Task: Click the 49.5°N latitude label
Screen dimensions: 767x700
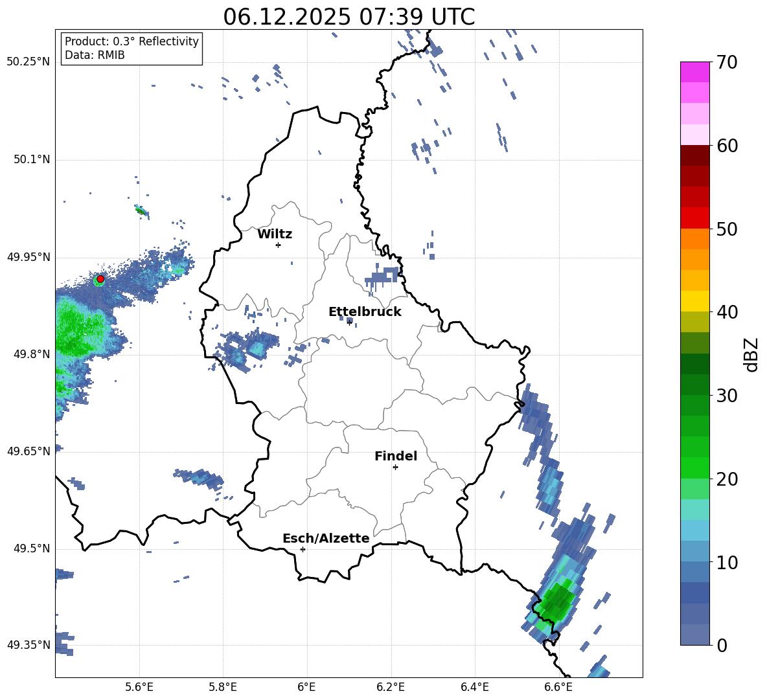Action: (31, 548)
